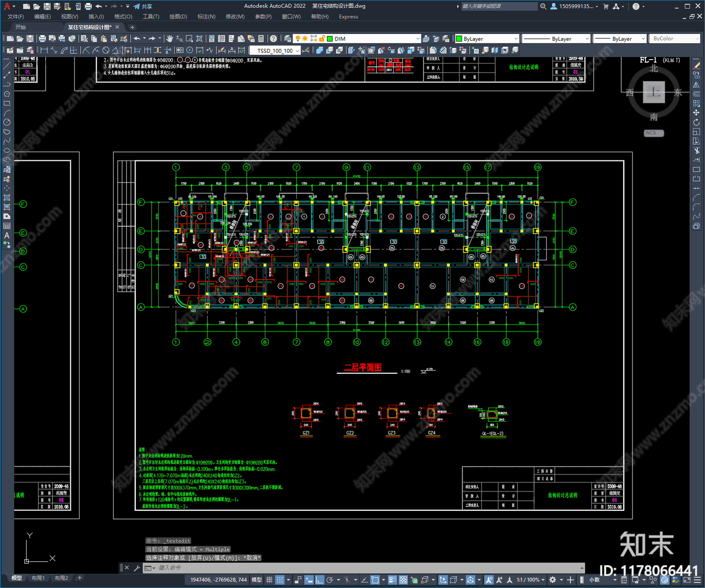Click the Share paper-plane button
This screenshot has width=705, height=588.
(142, 6)
